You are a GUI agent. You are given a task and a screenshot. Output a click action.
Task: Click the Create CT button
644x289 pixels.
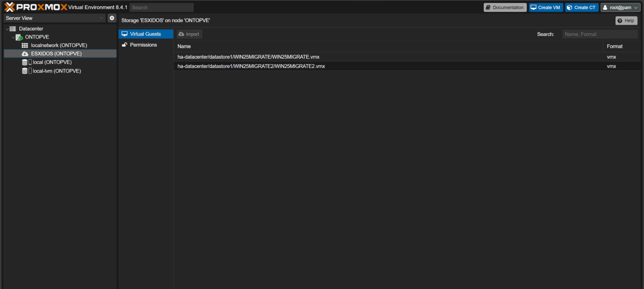[582, 8]
